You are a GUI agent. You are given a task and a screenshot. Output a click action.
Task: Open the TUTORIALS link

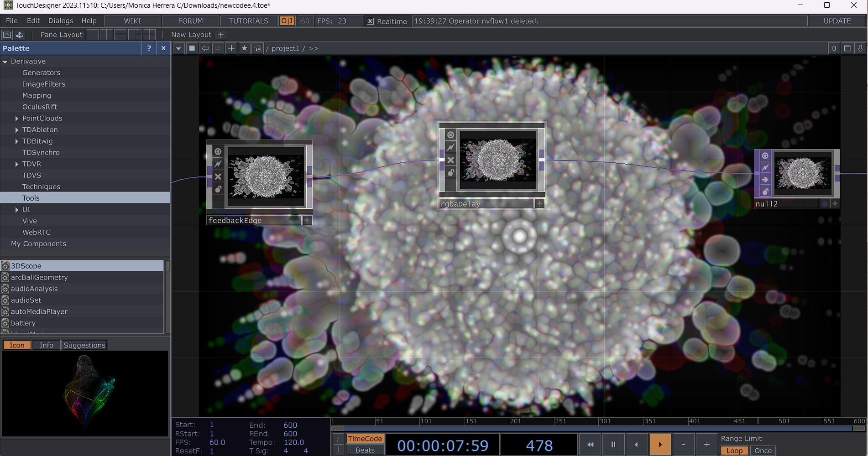click(x=249, y=21)
